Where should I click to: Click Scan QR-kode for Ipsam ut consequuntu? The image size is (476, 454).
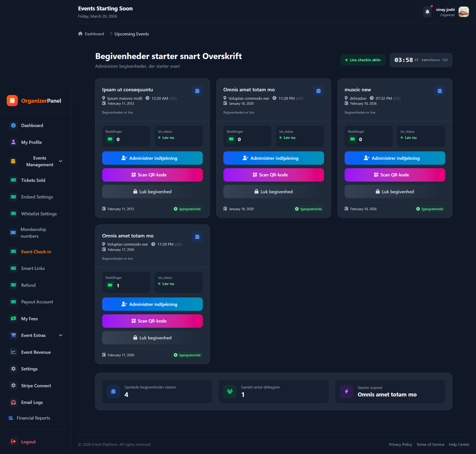point(152,175)
